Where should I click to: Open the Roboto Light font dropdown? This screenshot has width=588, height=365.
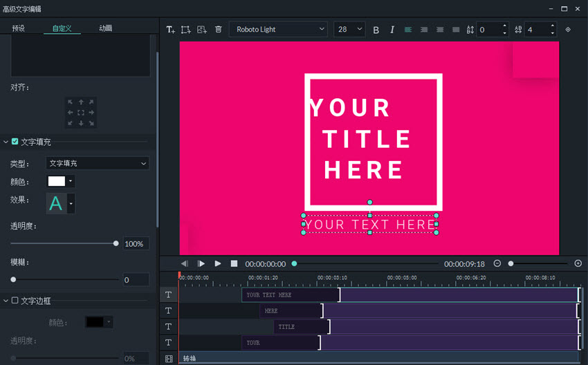[x=279, y=30]
